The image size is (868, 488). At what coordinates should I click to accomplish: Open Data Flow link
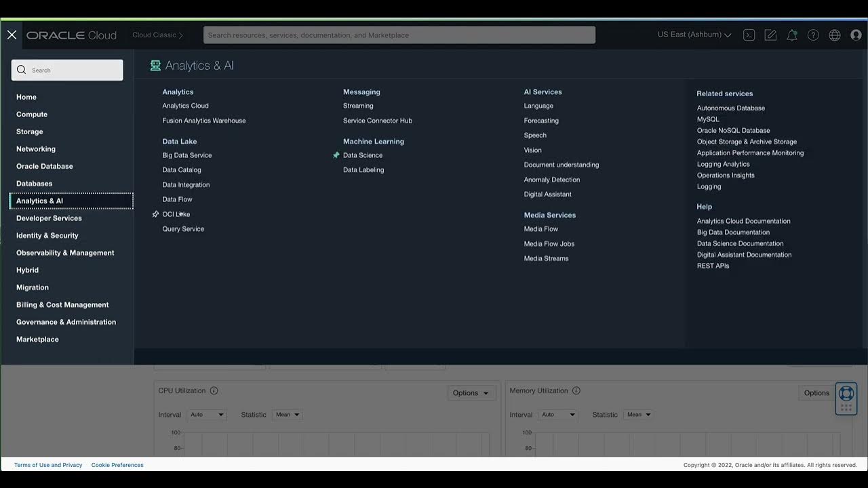point(177,199)
